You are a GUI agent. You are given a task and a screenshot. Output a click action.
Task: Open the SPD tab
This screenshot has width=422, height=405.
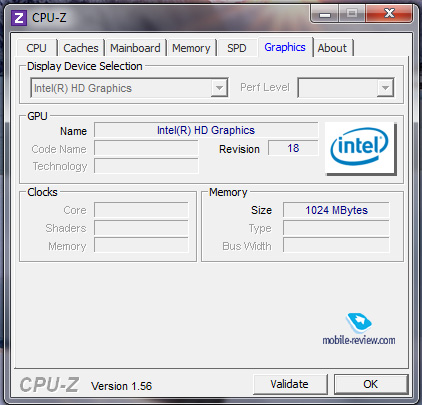237,48
